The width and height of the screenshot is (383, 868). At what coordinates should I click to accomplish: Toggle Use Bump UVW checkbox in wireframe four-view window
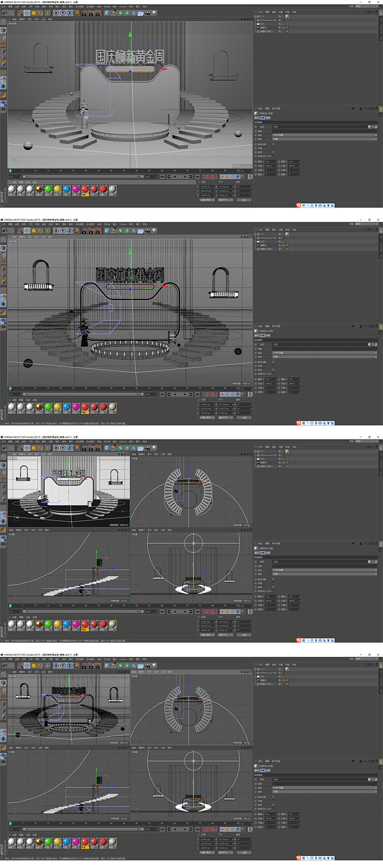point(273,808)
